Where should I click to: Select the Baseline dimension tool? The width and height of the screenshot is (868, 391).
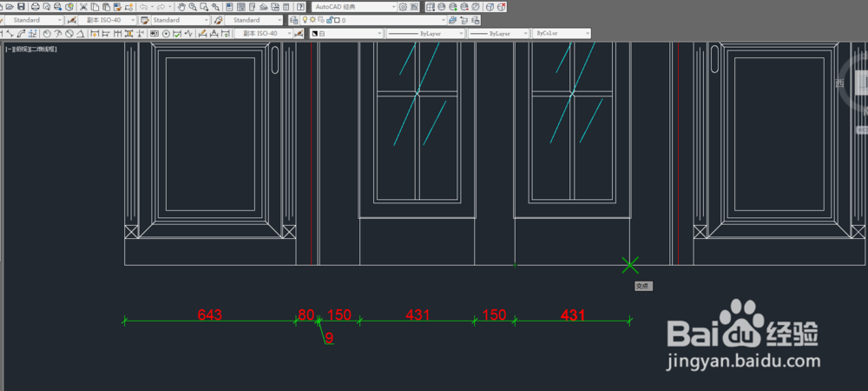(106, 33)
